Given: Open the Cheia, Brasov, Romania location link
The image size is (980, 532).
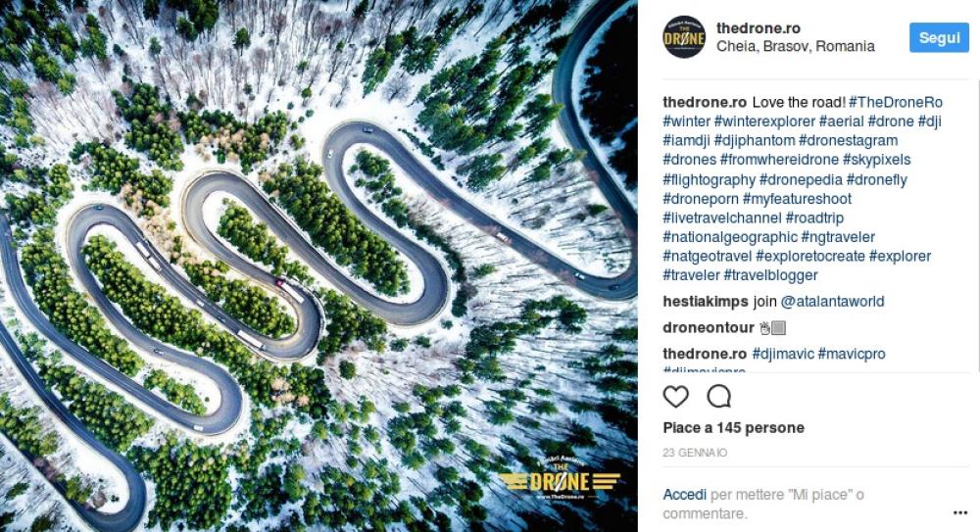Looking at the screenshot, I should tap(796, 46).
